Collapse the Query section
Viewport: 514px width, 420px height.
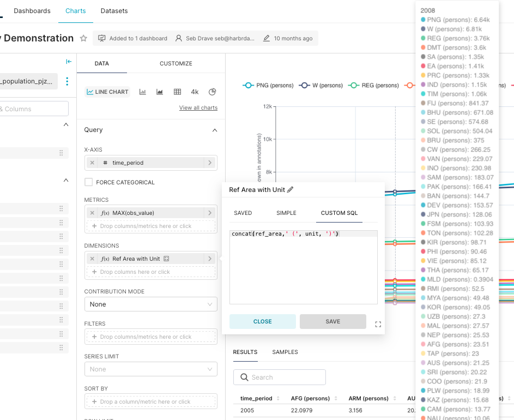coord(214,130)
